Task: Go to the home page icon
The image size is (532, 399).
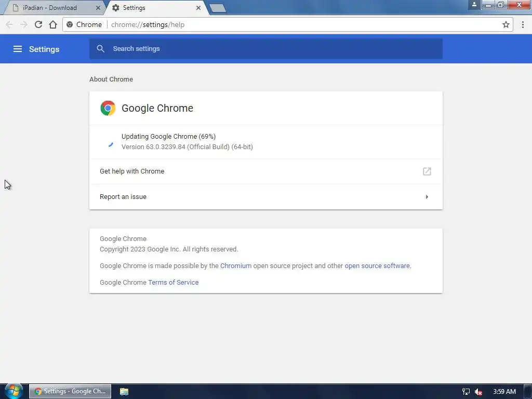Action: point(53,24)
